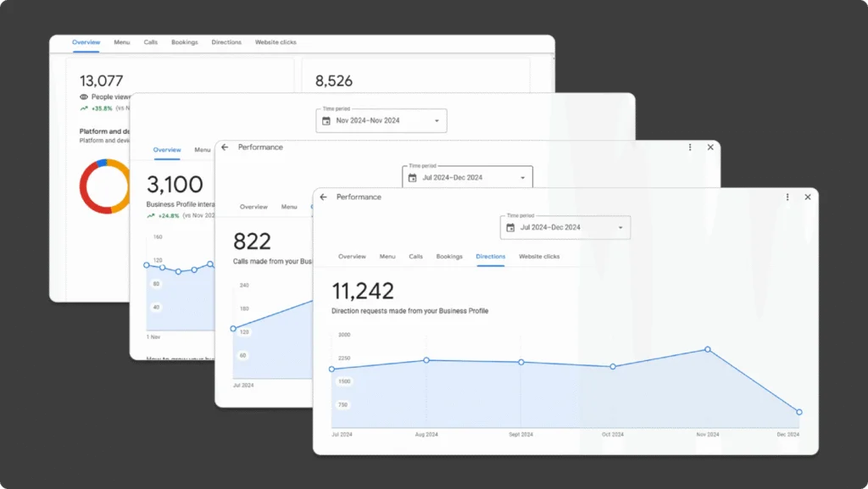Click the eye icon next to People viewed
Image resolution: width=868 pixels, height=489 pixels.
point(84,97)
